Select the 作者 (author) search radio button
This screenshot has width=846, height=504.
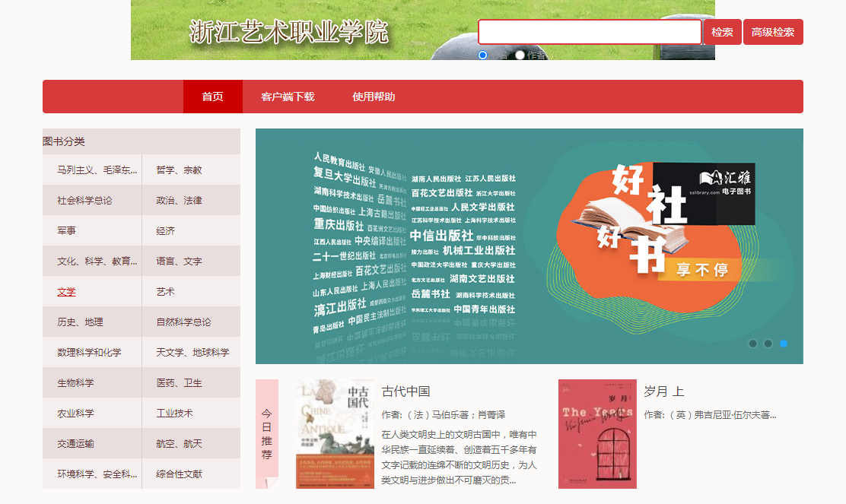point(520,55)
